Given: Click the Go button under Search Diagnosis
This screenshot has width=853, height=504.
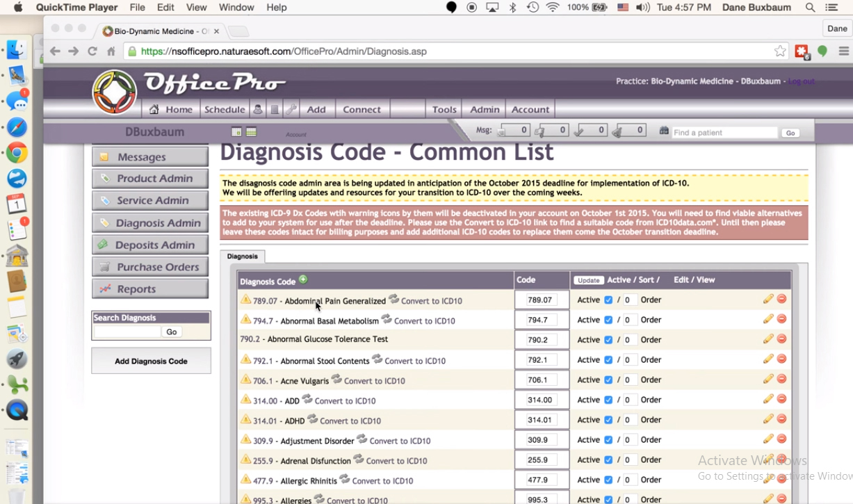Looking at the screenshot, I should (x=171, y=332).
